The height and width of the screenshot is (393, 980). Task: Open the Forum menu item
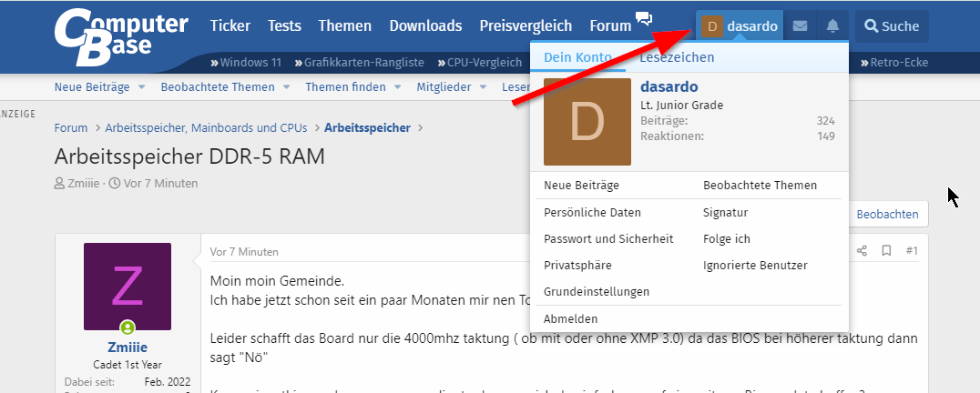pyautogui.click(x=610, y=26)
